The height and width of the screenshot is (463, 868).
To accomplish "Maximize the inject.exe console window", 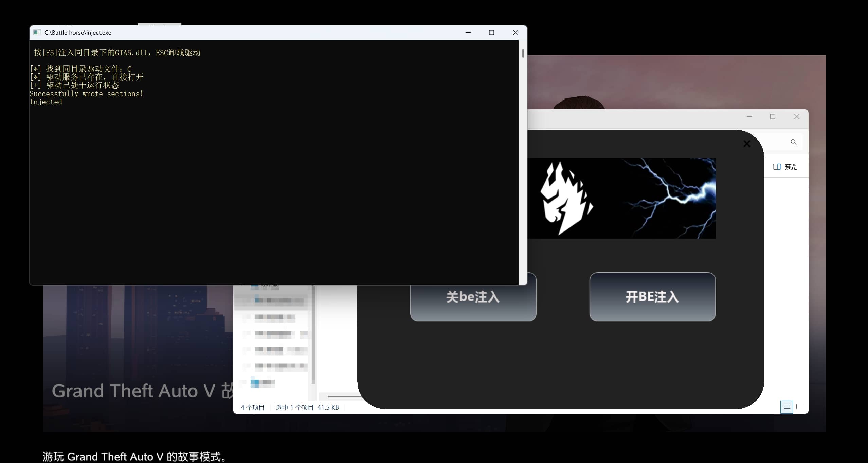I will (x=491, y=32).
